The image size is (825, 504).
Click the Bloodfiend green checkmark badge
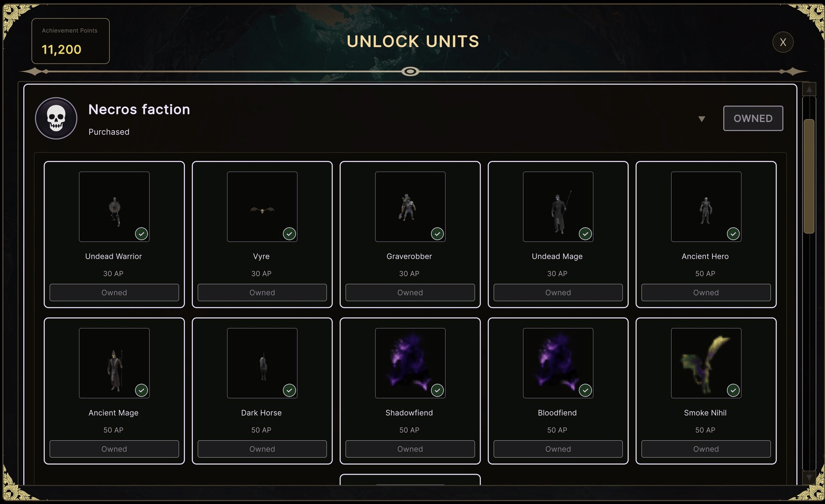pos(585,390)
